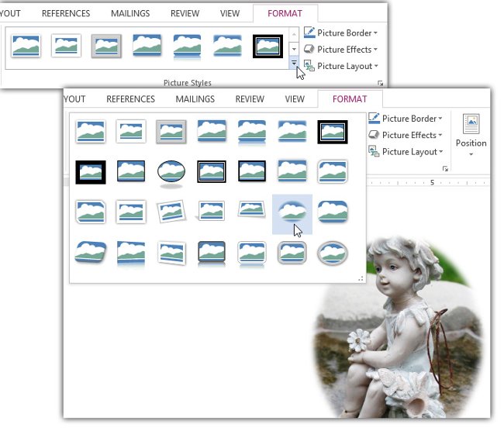Viewport: 504px width, 431px height.
Task: Open Picture Layout dropdown in top ribbon
Action: (x=340, y=66)
